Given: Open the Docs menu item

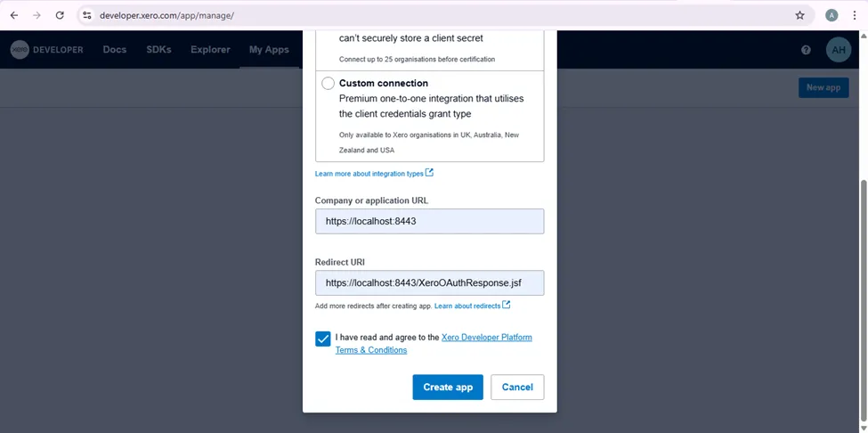Looking at the screenshot, I should coord(115,50).
